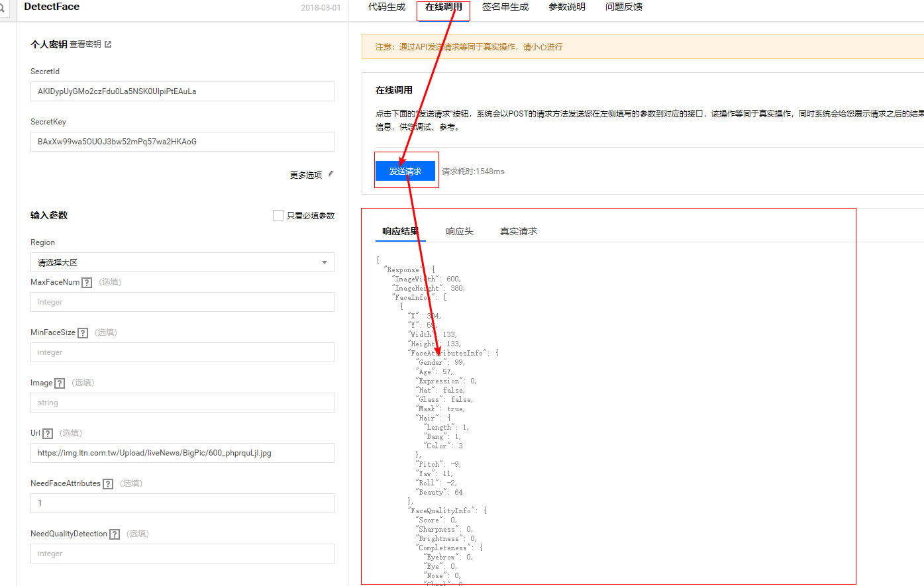Click help icon next to Image
This screenshot has width=924, height=586.
point(60,383)
